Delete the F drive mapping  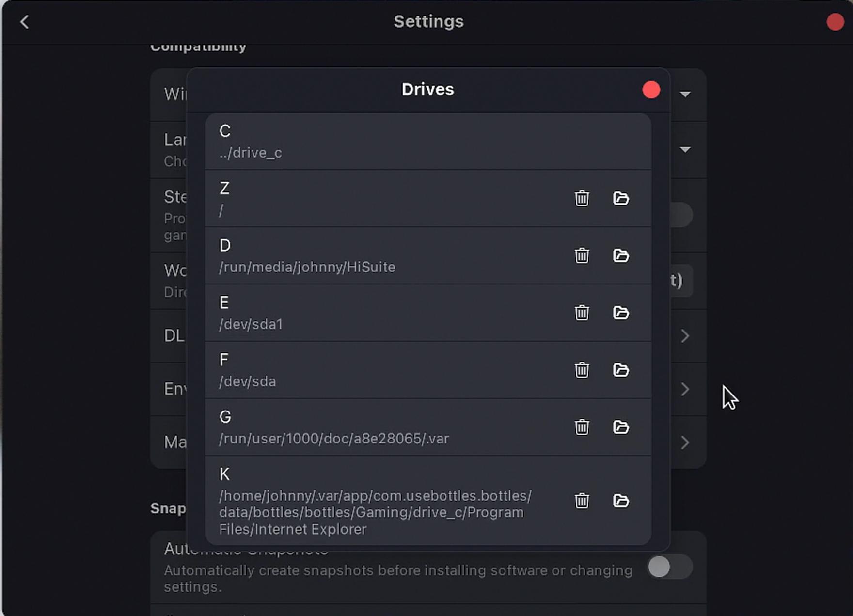[x=582, y=370]
